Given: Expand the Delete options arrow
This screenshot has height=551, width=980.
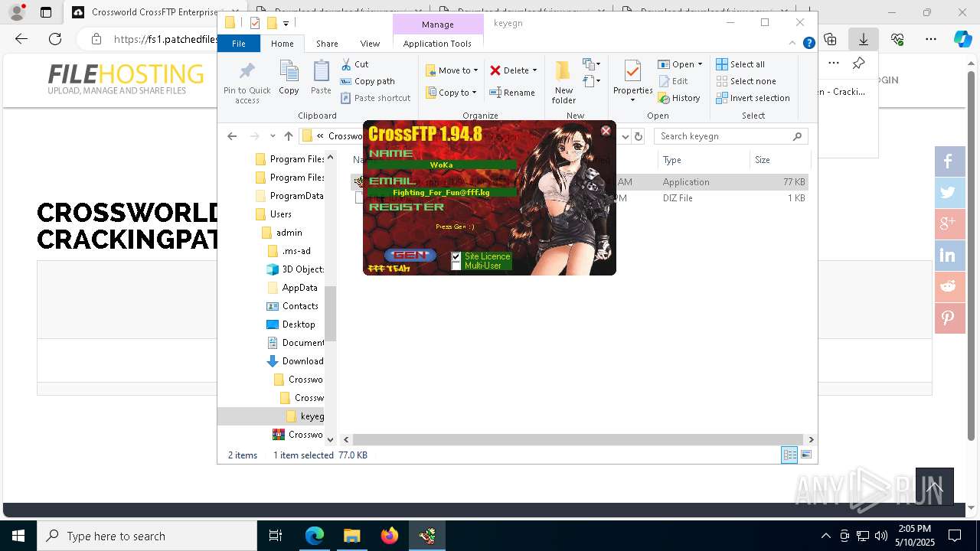Looking at the screenshot, I should pos(534,70).
